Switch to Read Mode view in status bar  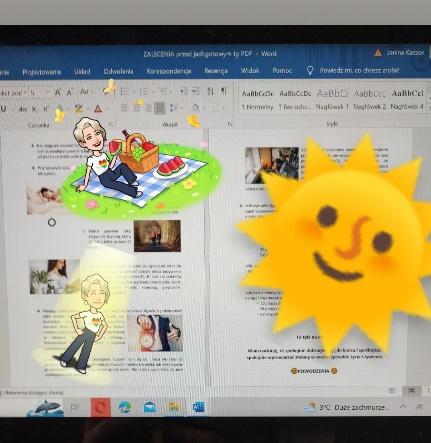pyautogui.click(x=392, y=391)
